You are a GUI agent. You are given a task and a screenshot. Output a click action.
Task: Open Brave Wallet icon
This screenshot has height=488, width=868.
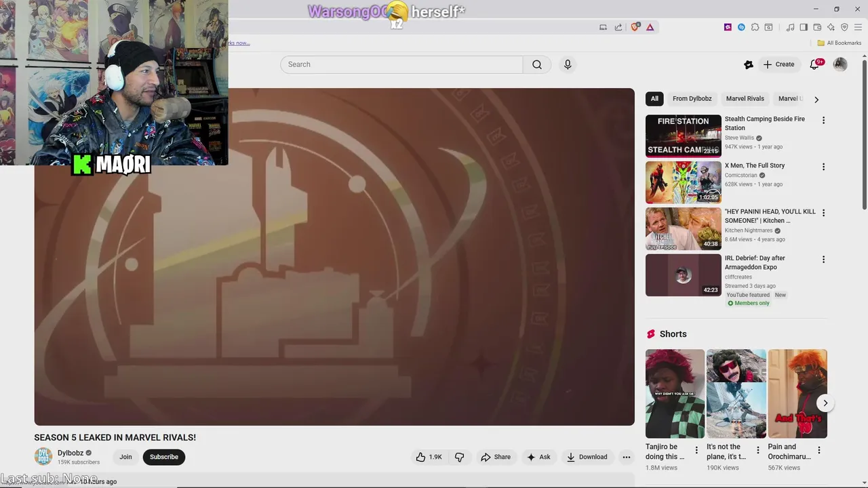[817, 27]
